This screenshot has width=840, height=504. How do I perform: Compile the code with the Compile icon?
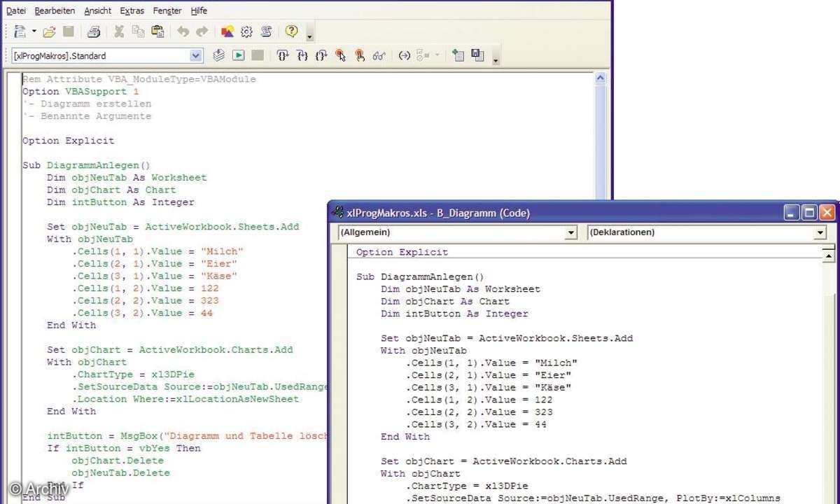[219, 55]
